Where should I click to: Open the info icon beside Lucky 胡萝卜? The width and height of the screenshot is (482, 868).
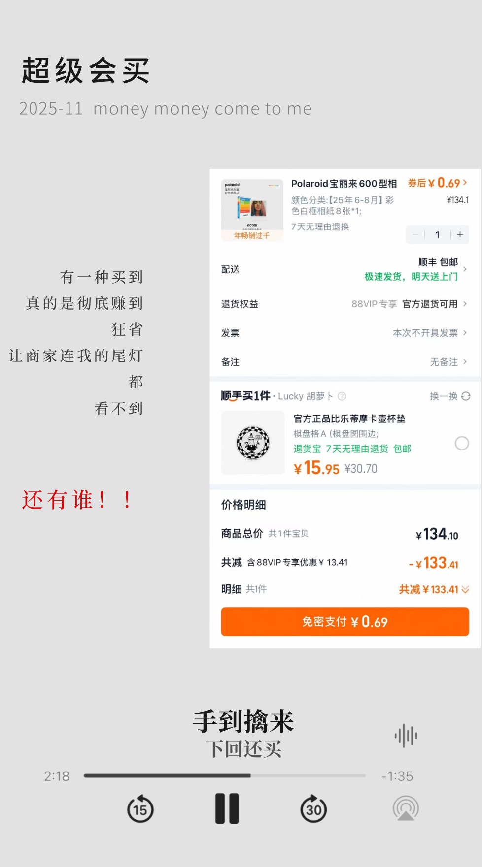pyautogui.click(x=342, y=396)
